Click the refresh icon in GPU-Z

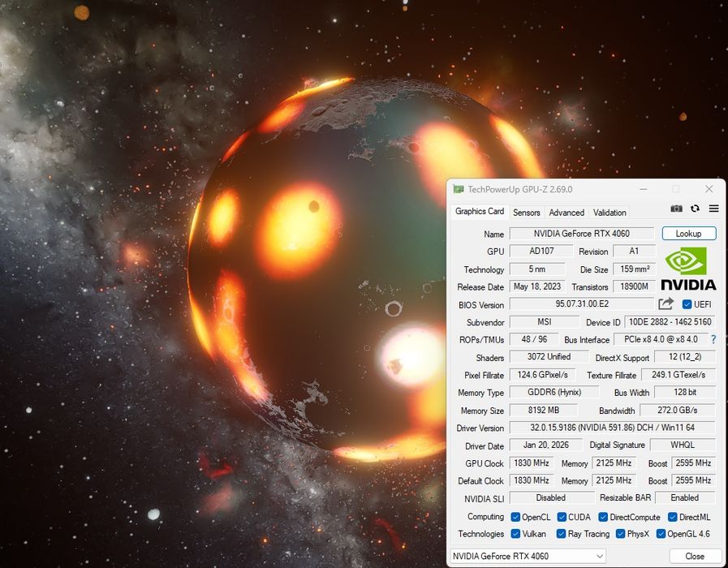(695, 209)
